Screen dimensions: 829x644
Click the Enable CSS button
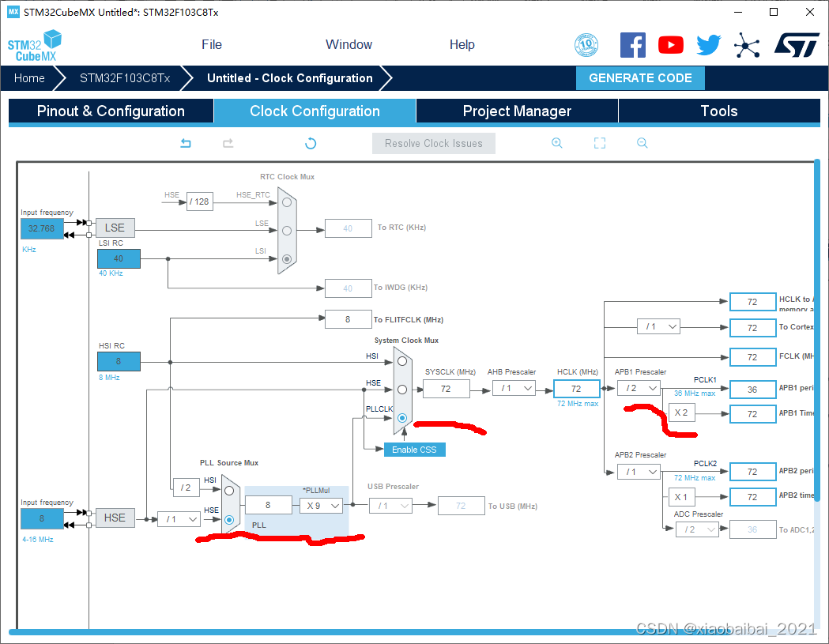point(414,450)
